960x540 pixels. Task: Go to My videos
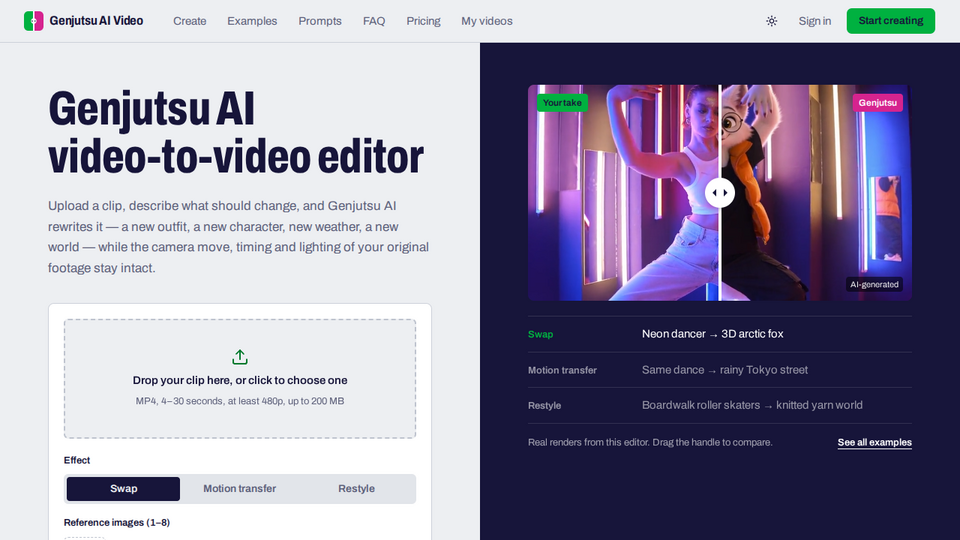click(487, 21)
